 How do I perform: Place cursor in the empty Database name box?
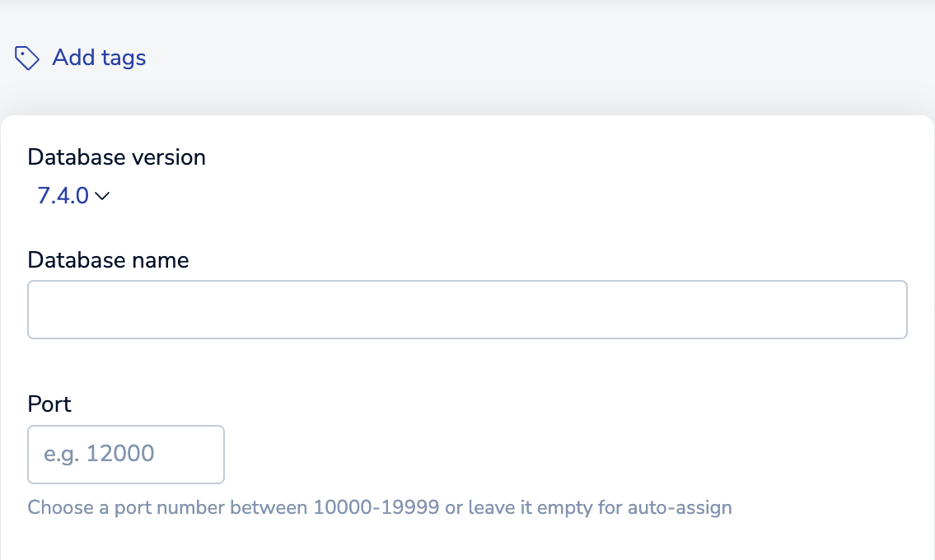pyautogui.click(x=468, y=310)
